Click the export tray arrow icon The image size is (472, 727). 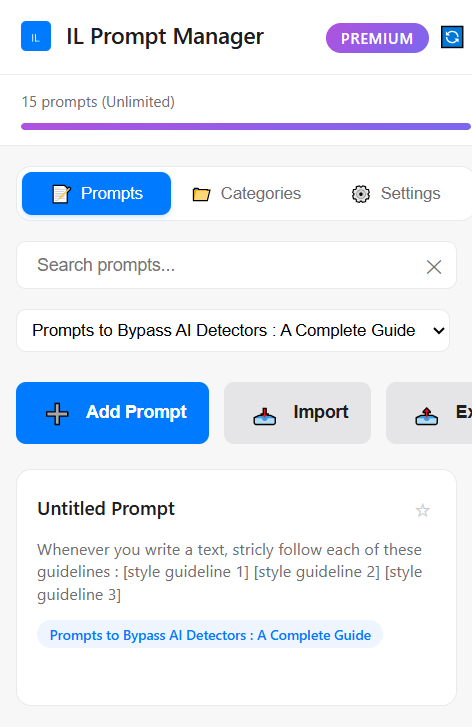coord(427,416)
